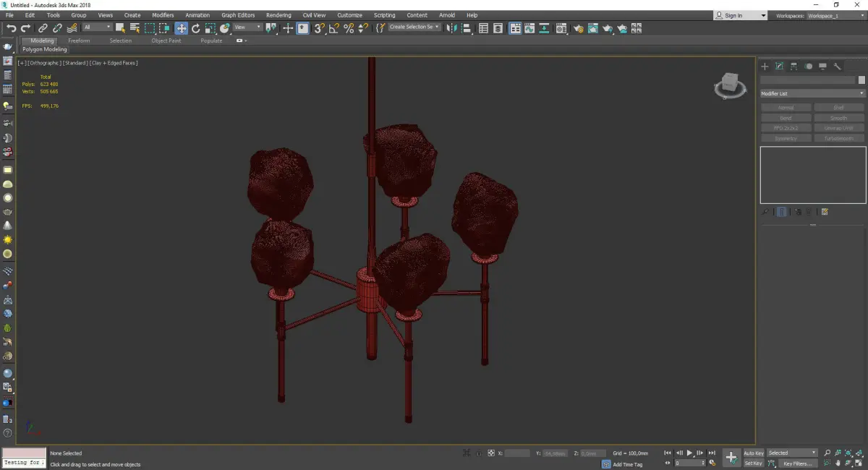
Task: Open the Curve Editor from the toolbar
Action: click(530, 28)
